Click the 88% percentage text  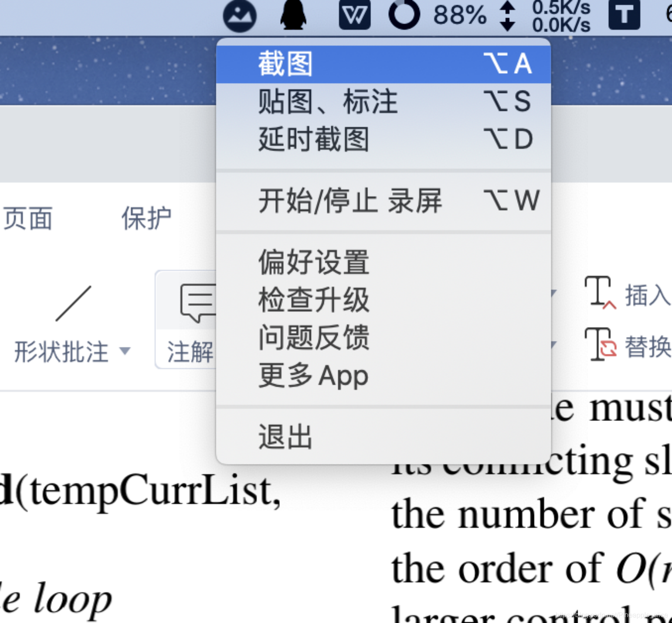tap(460, 15)
